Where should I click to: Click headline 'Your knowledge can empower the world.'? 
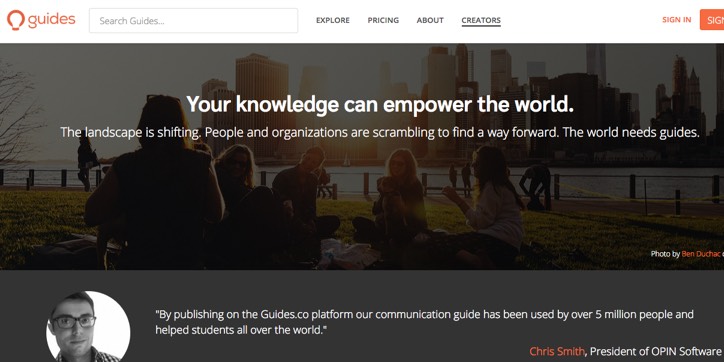click(x=380, y=104)
